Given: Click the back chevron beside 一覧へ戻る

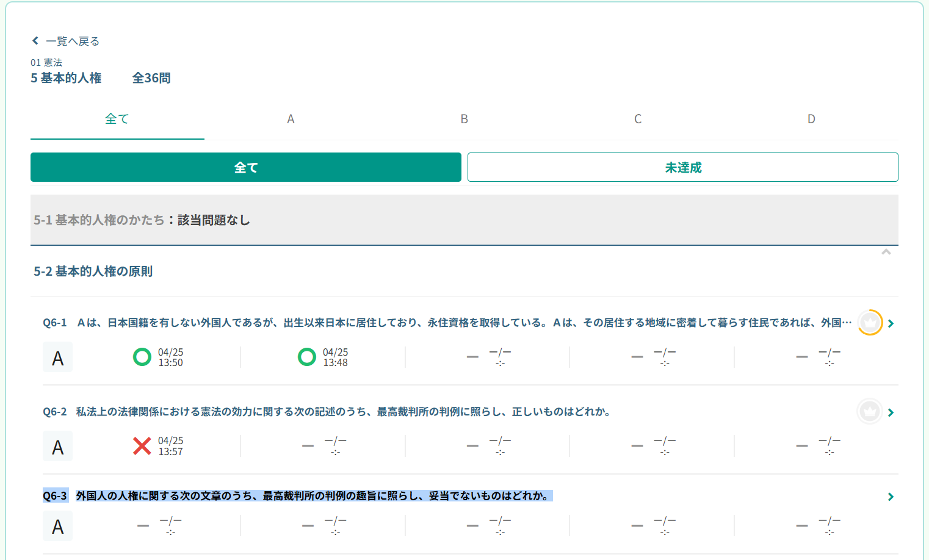Looking at the screenshot, I should point(35,41).
